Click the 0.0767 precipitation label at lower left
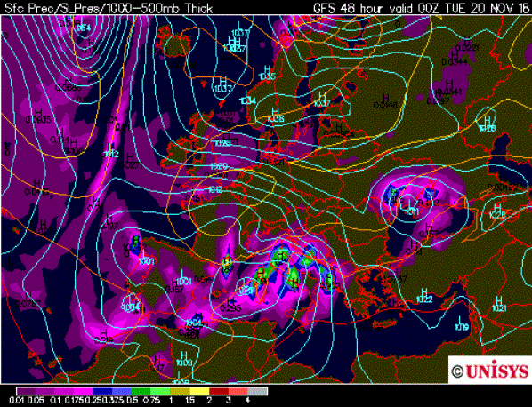Viewport: 532px width, 407px height. click(28, 303)
